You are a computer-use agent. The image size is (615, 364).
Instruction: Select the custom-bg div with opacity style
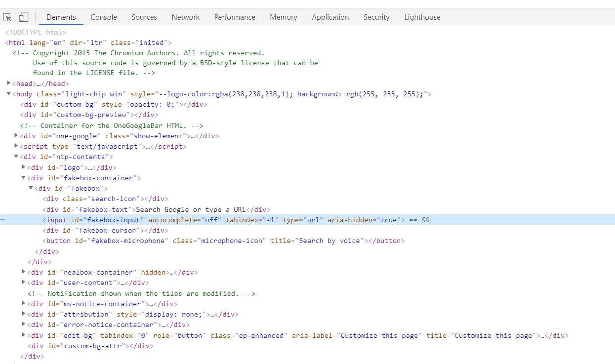tap(114, 104)
